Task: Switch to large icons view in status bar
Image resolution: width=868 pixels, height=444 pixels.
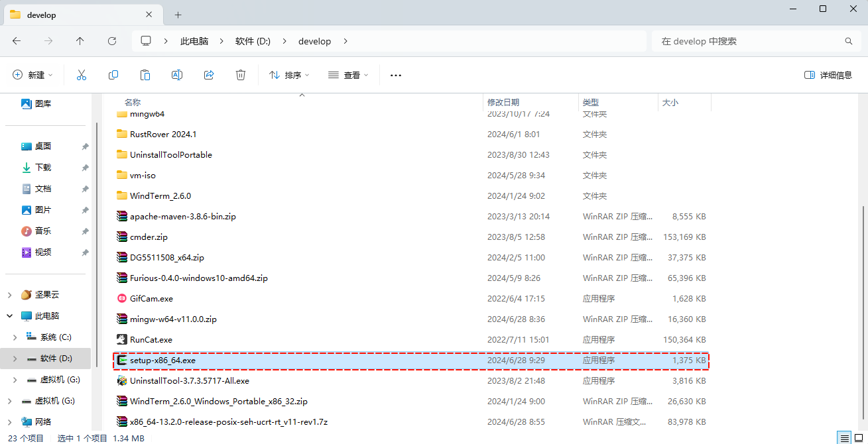Action: tap(859, 438)
